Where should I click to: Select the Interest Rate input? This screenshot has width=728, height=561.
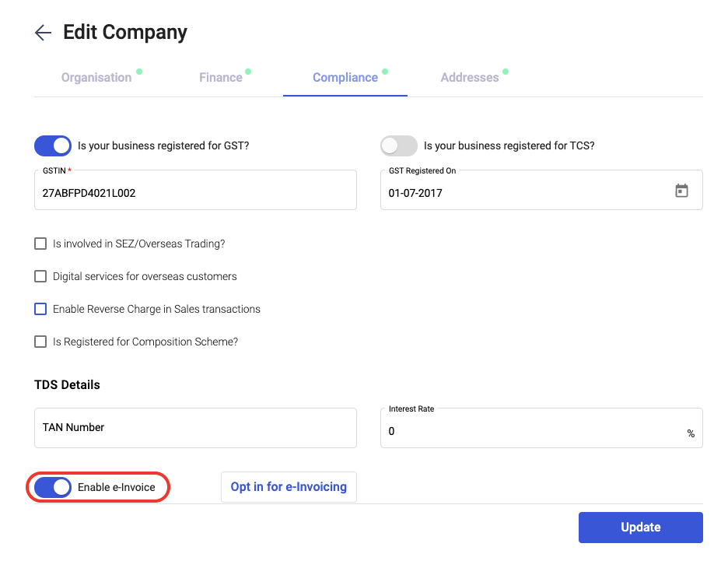(541, 428)
